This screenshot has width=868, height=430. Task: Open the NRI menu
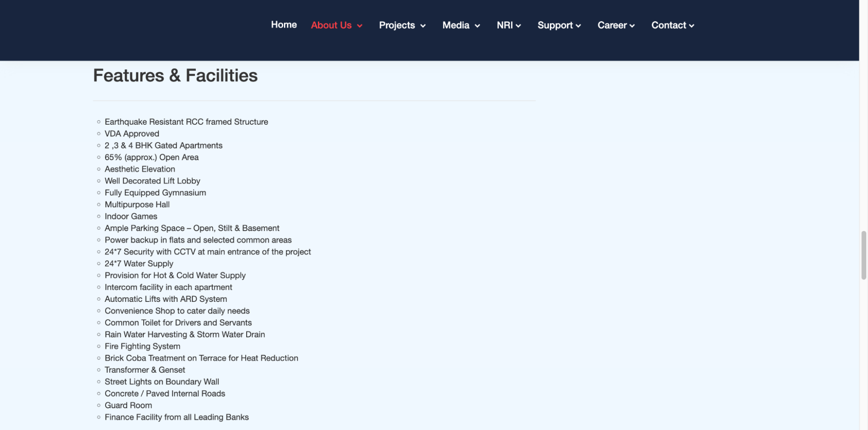pos(505,25)
